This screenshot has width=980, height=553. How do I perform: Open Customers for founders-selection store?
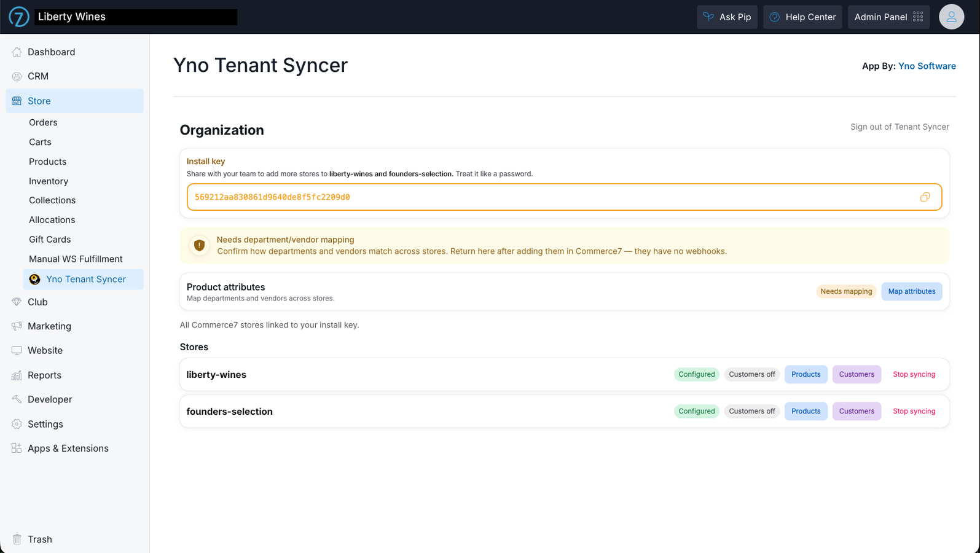[x=857, y=411]
